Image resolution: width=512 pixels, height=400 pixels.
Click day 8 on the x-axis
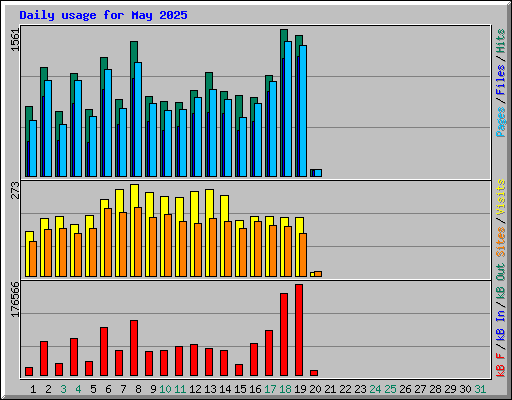click(138, 389)
